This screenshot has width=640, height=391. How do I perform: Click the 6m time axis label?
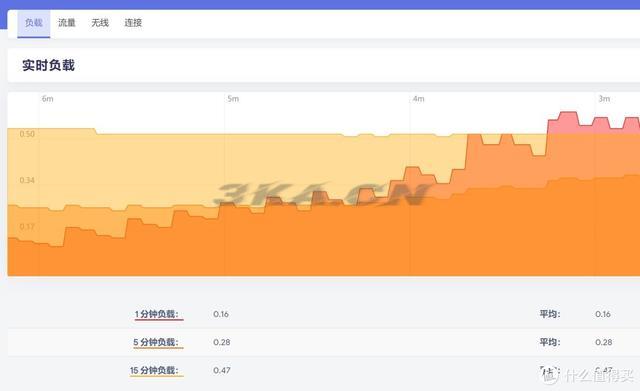[47, 99]
